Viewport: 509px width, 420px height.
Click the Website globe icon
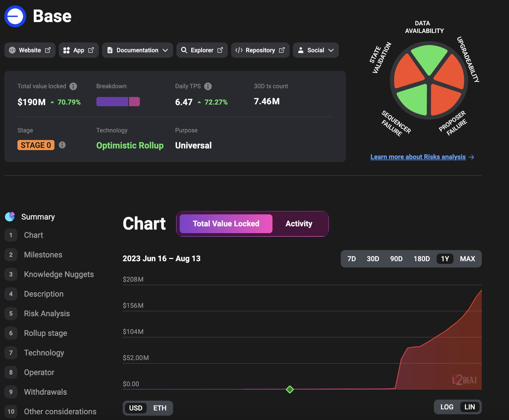point(12,50)
